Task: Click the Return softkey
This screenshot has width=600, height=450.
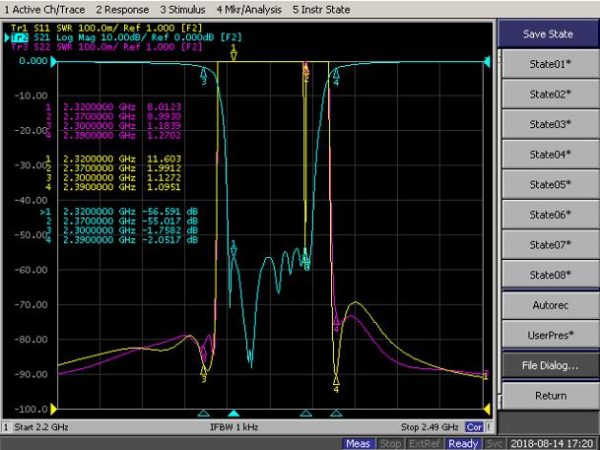Action: click(x=550, y=396)
